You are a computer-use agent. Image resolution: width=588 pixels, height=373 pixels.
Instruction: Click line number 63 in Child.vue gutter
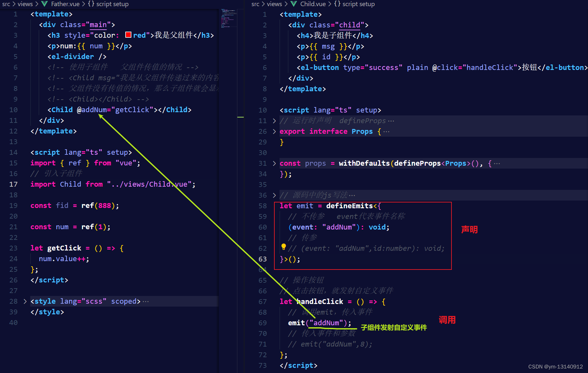point(262,259)
